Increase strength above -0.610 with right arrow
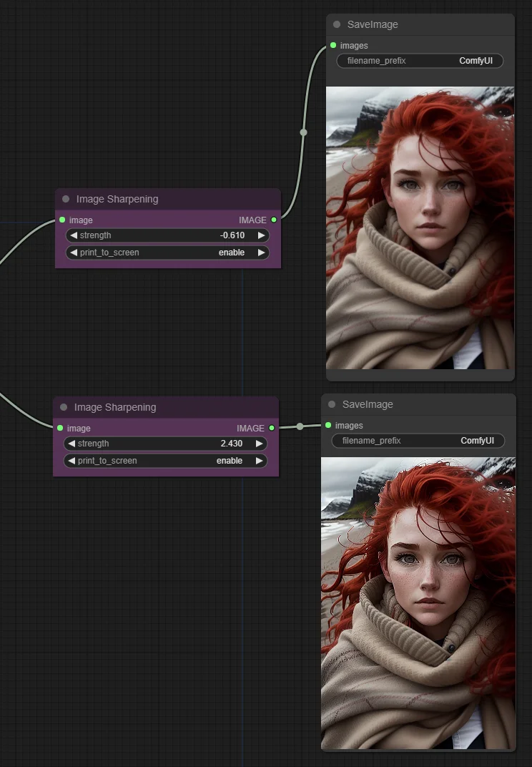Image resolution: width=532 pixels, height=767 pixels. pos(261,235)
